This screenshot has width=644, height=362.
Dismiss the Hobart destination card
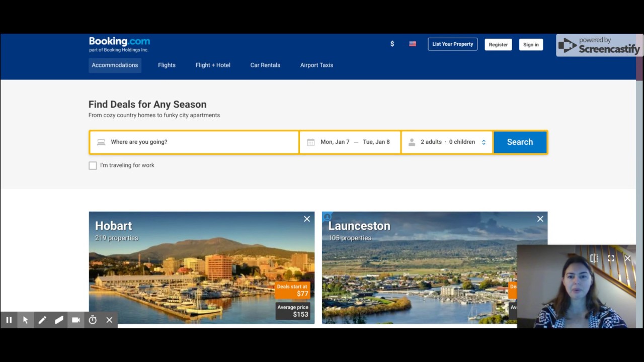click(x=307, y=219)
